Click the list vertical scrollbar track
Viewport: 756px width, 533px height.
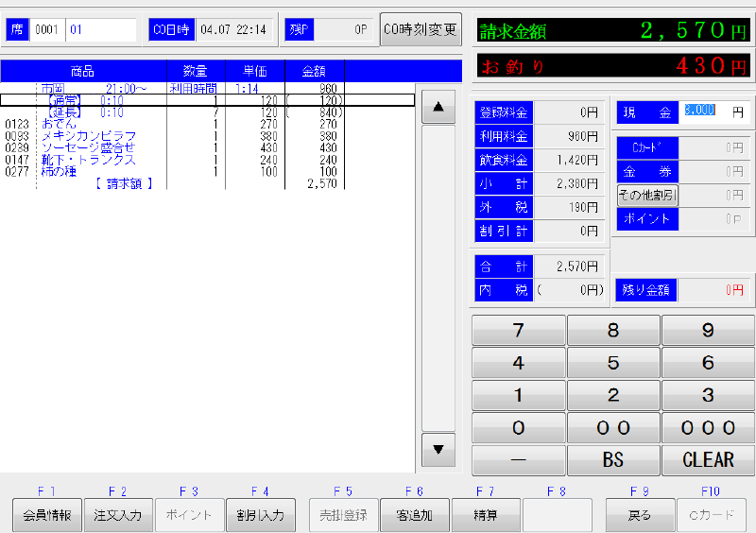tap(438, 278)
